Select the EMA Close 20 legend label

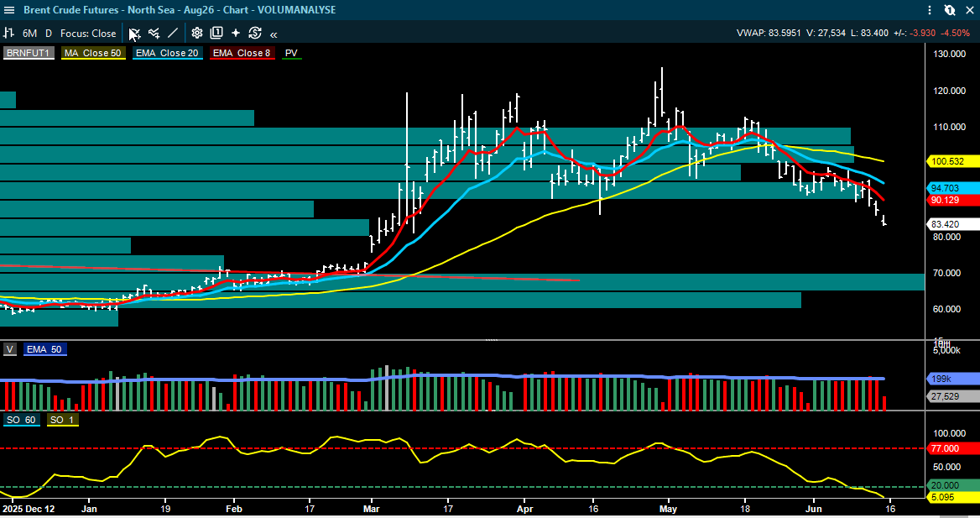coord(168,53)
